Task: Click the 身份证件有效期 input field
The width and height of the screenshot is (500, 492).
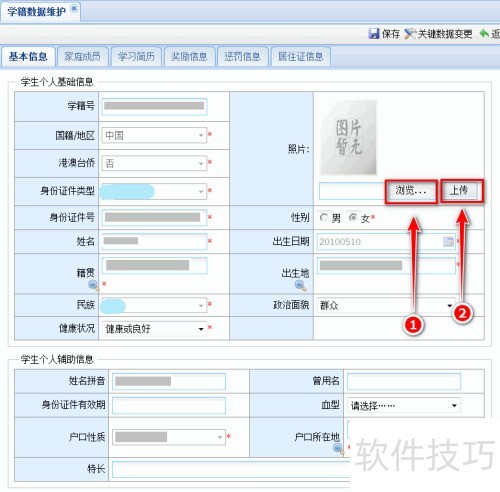Action: [169, 405]
